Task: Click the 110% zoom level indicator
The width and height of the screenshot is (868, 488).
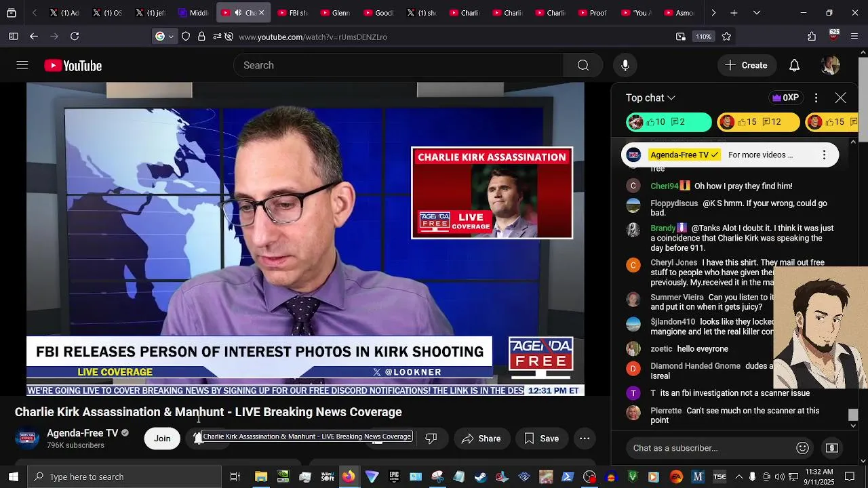Action: point(703,37)
